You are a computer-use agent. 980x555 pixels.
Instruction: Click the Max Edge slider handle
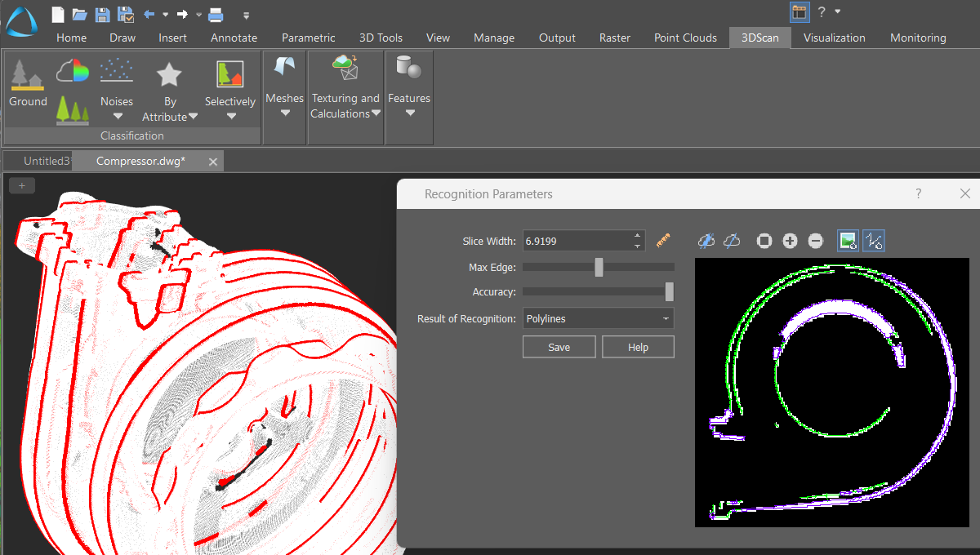pyautogui.click(x=599, y=267)
